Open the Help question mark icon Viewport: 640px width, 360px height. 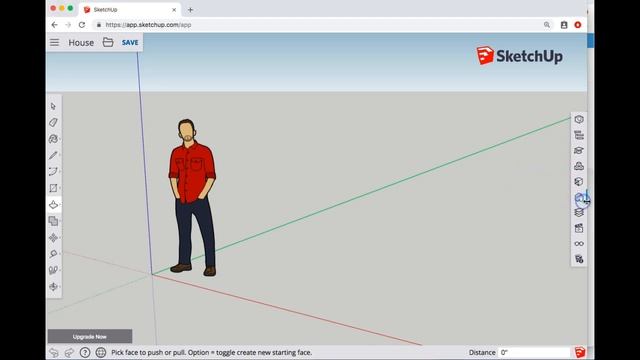(x=85, y=352)
